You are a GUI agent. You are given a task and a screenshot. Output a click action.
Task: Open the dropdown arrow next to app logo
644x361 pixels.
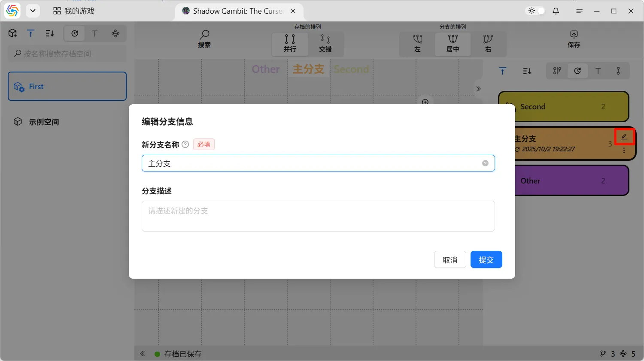click(x=33, y=11)
